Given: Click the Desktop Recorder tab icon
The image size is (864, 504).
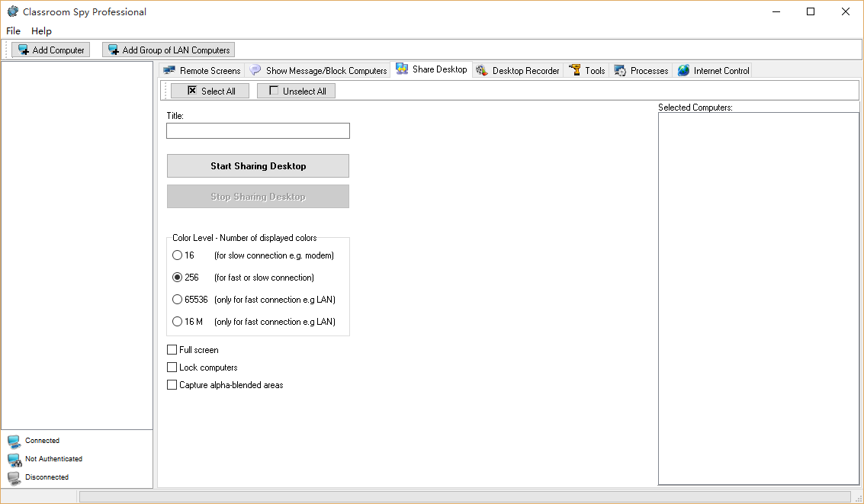Looking at the screenshot, I should click(x=482, y=70).
